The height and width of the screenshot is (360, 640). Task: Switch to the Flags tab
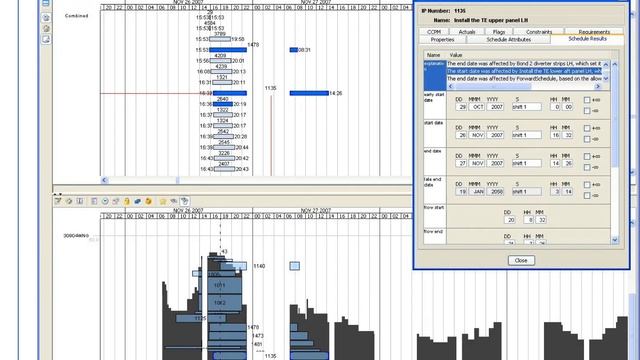tap(498, 31)
